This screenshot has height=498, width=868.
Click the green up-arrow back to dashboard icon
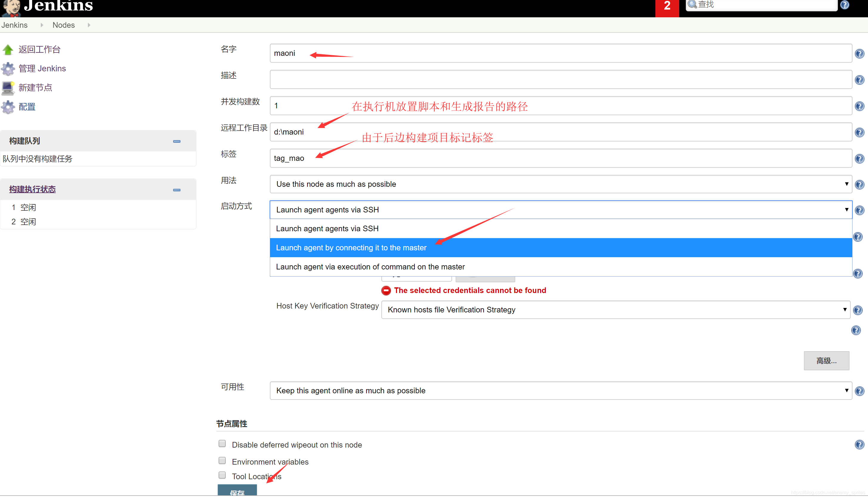point(8,50)
